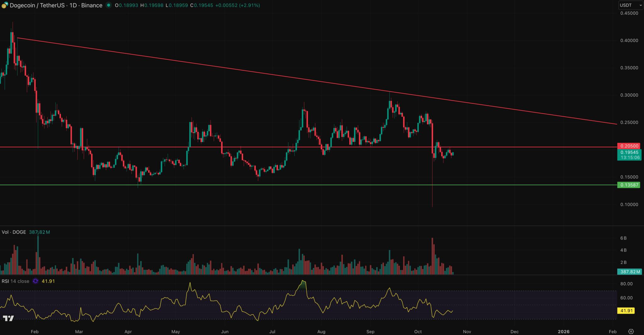The width and height of the screenshot is (644, 335).
Task: Open chart settings gear icon
Action: pos(631,332)
